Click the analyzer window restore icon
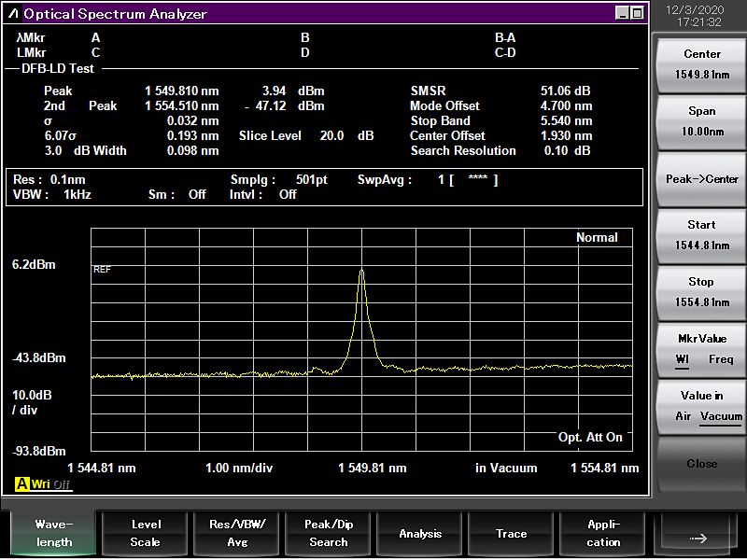This screenshot has width=747, height=560. (637, 13)
